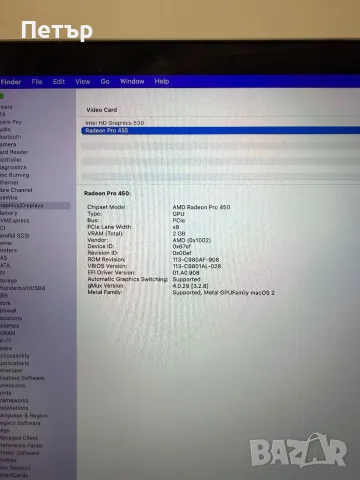The height and width of the screenshot is (480, 360).
Task: Select Thunderbolt/USB4 in the sidebar
Action: (23, 288)
